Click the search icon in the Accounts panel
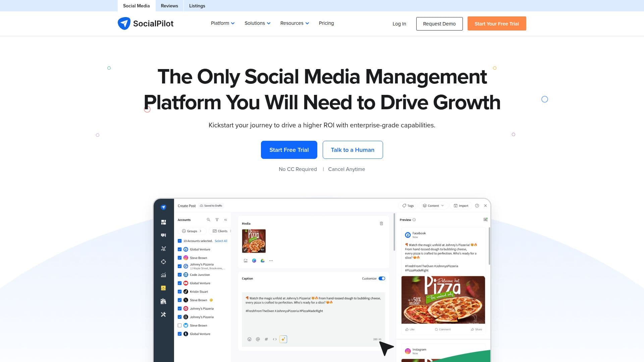The image size is (644, 362). point(208,220)
